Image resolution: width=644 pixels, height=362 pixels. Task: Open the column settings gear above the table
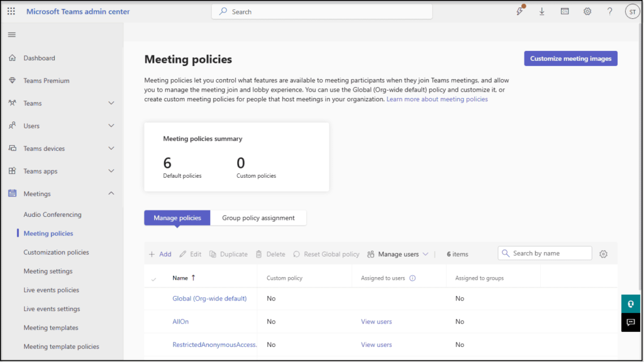click(x=603, y=253)
